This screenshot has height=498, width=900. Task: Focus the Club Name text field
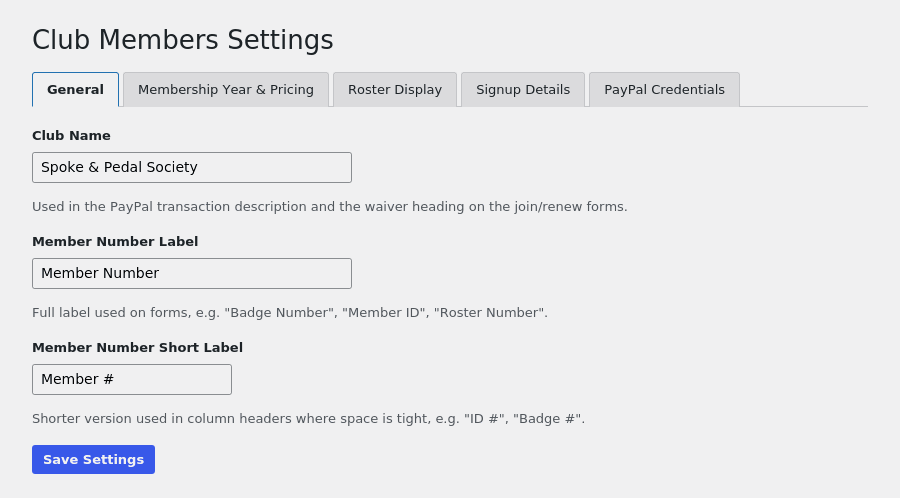pos(192,168)
